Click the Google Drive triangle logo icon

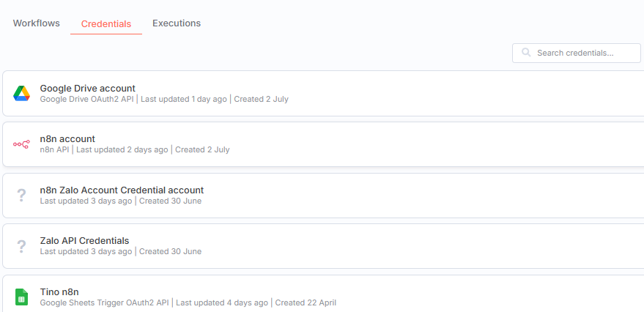click(x=21, y=94)
